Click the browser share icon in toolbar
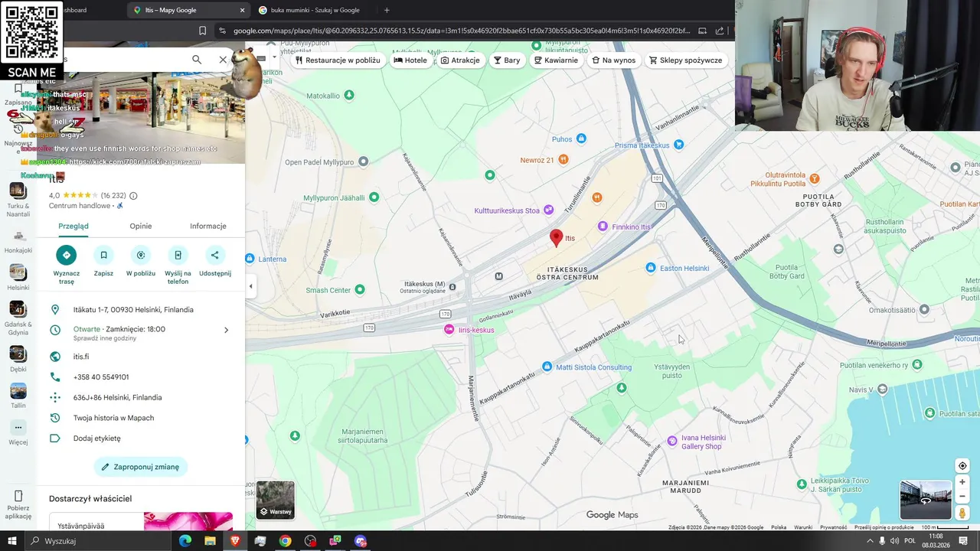The width and height of the screenshot is (980, 551). [x=720, y=31]
